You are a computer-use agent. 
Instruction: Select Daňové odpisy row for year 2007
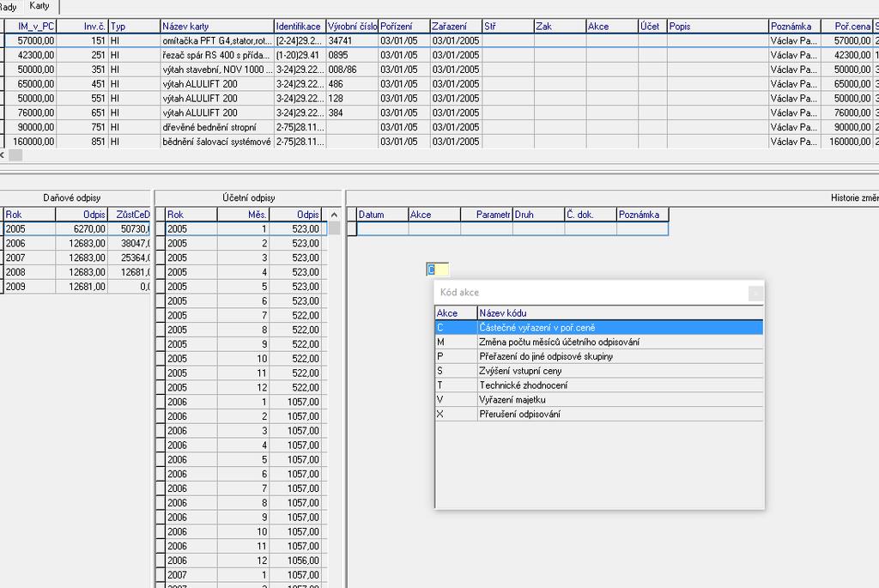click(76, 258)
